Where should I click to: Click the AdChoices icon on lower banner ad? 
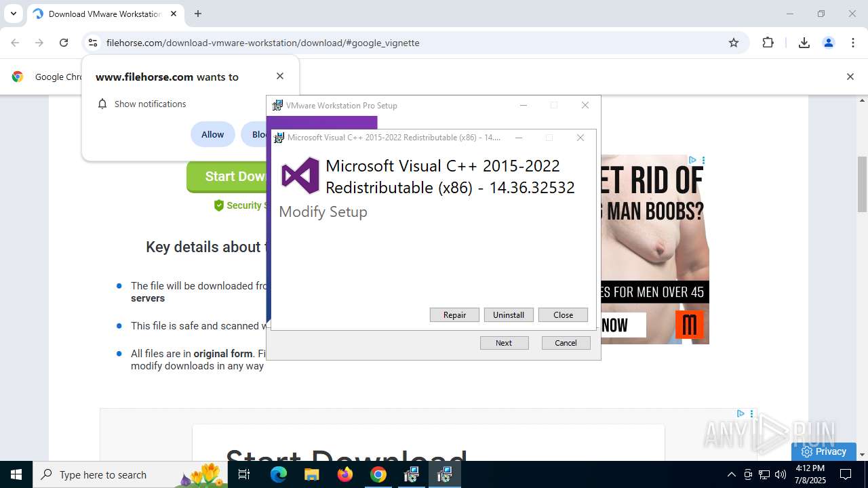pyautogui.click(x=741, y=413)
